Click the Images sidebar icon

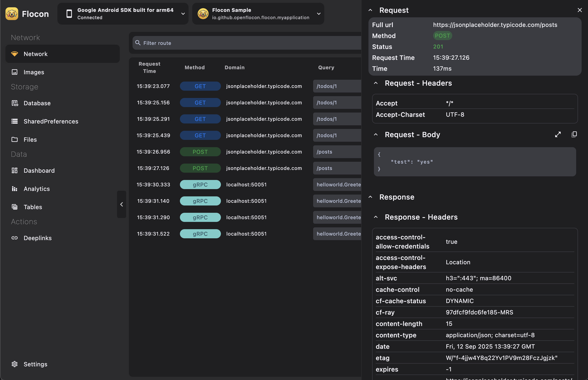coord(15,72)
